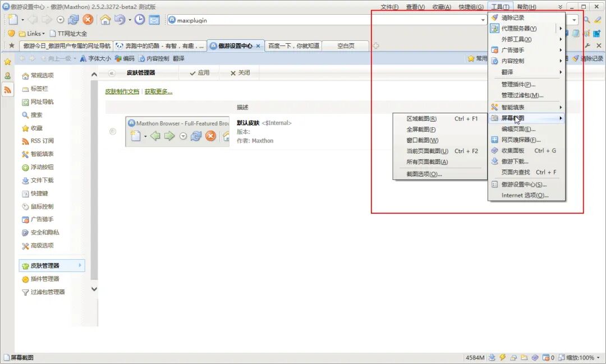606x364 pixels.
Task: Select 清除记录 in the Tools menu
Action: 526,17
